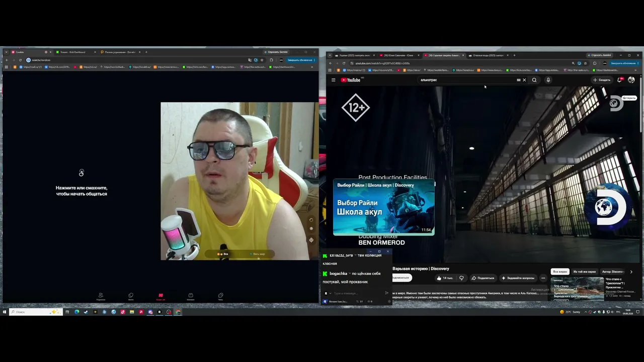Screen dimensions: 644x362
Task: Open the taskbar clock and date
Action: coord(628,312)
